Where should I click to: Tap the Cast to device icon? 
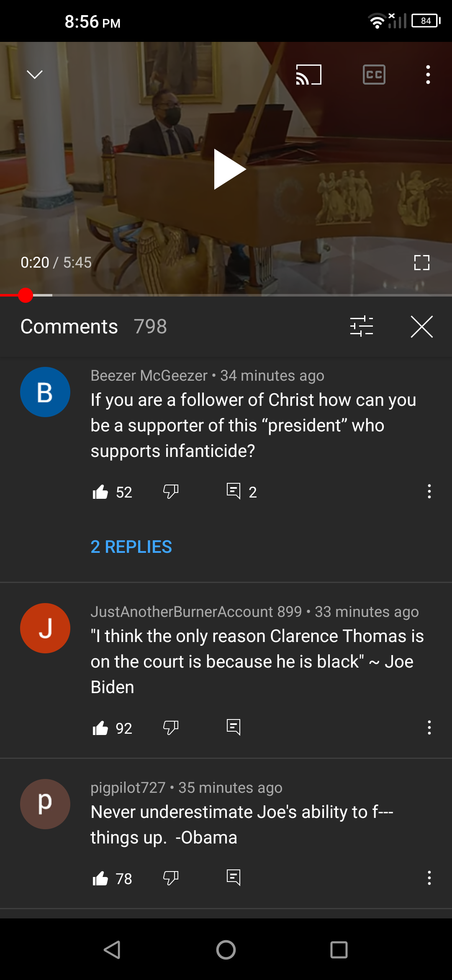coord(309,75)
